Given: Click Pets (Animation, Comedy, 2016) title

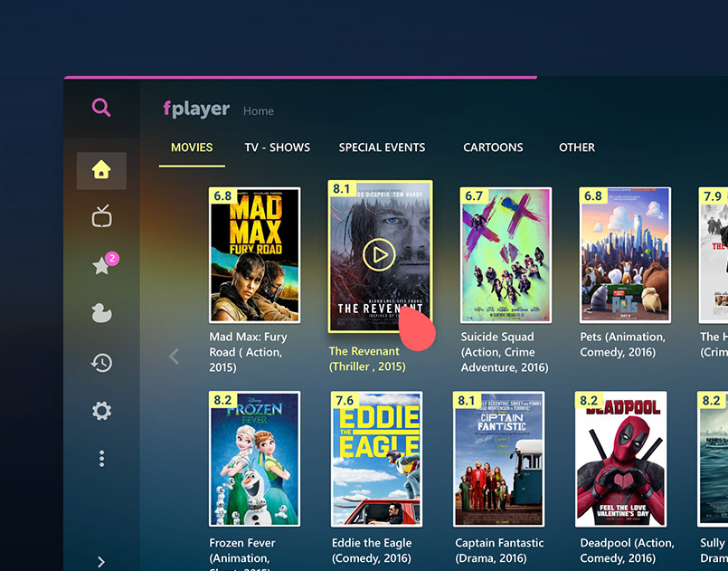Looking at the screenshot, I should coord(622,344).
